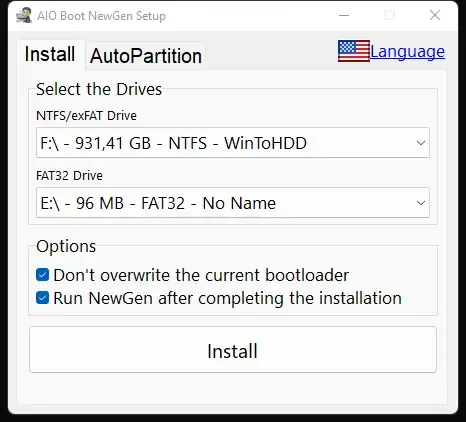The height and width of the screenshot is (422, 466).
Task: Uncheck Run NewGen after completing installation checkbox
Action: point(42,298)
